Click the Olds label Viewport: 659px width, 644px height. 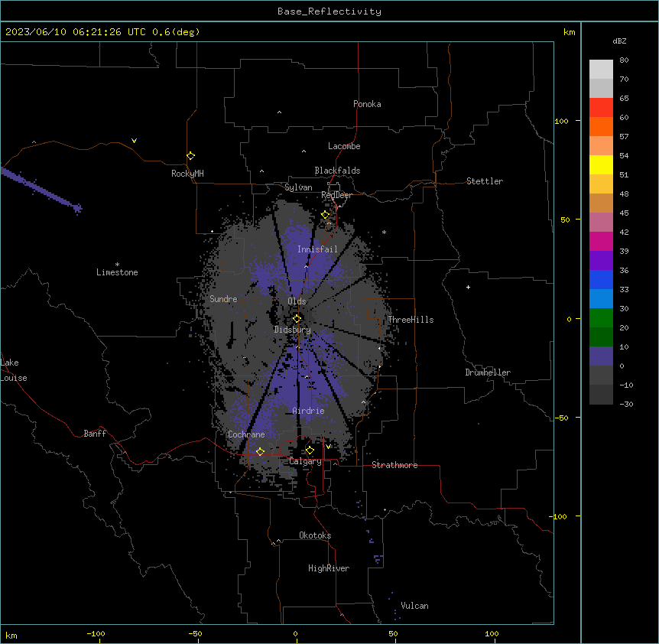[x=297, y=301]
